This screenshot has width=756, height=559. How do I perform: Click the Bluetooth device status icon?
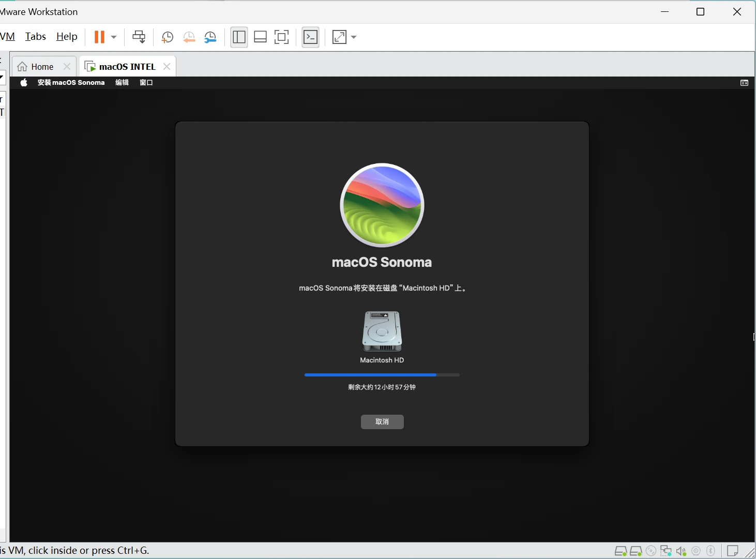(711, 551)
